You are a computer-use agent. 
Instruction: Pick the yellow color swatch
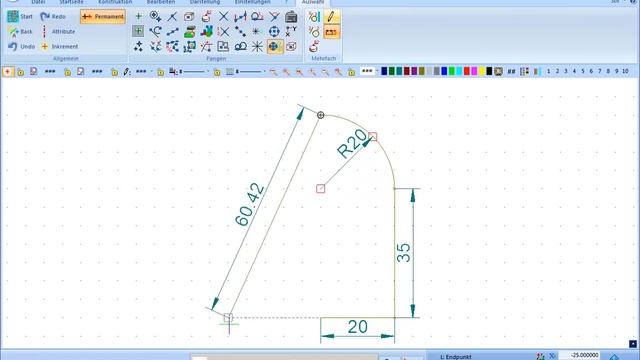coord(482,72)
